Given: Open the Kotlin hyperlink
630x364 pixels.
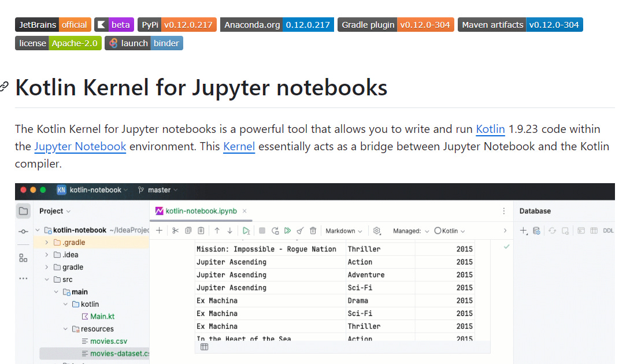Looking at the screenshot, I should point(490,129).
